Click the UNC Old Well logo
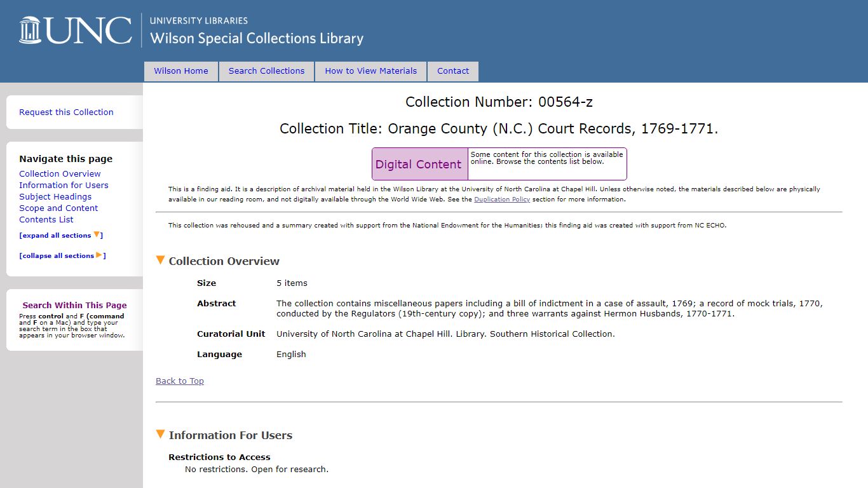 76,30
